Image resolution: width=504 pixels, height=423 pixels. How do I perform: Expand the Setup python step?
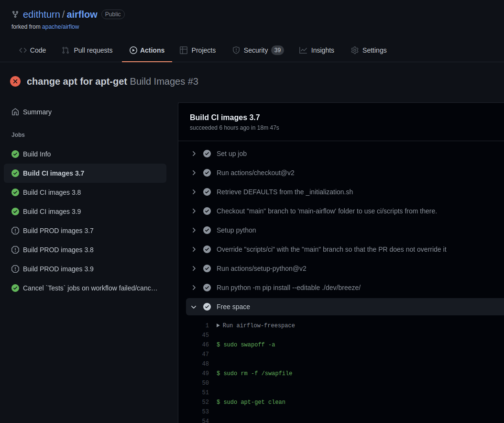(x=194, y=230)
